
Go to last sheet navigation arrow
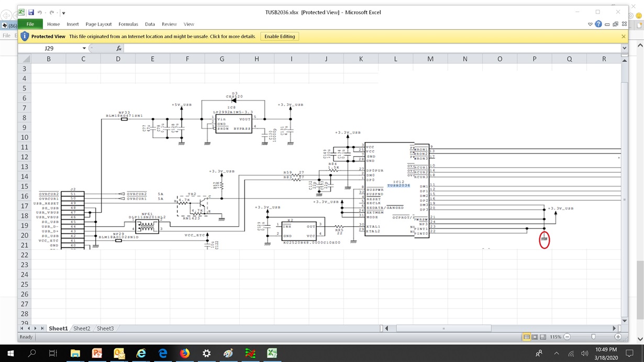click(x=42, y=328)
